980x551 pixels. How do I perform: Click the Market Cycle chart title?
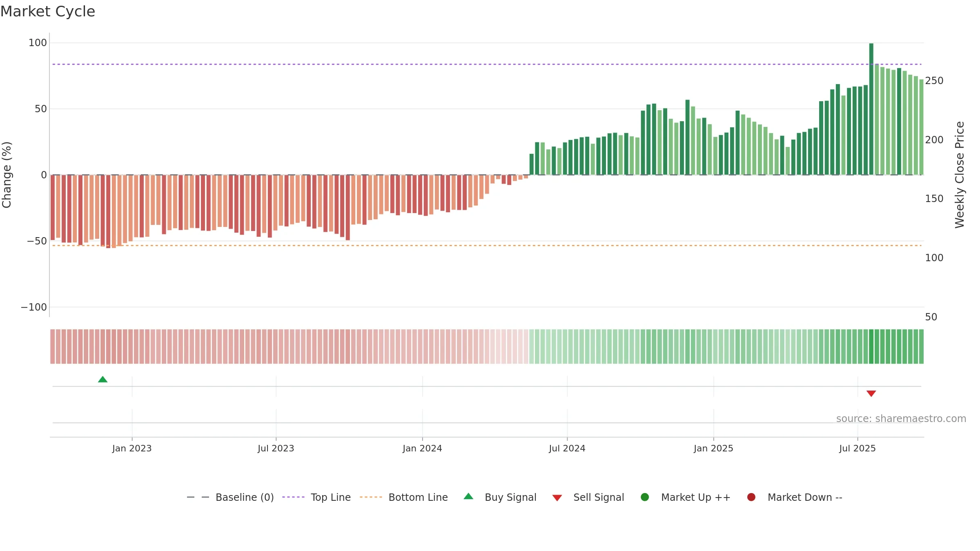(x=48, y=11)
